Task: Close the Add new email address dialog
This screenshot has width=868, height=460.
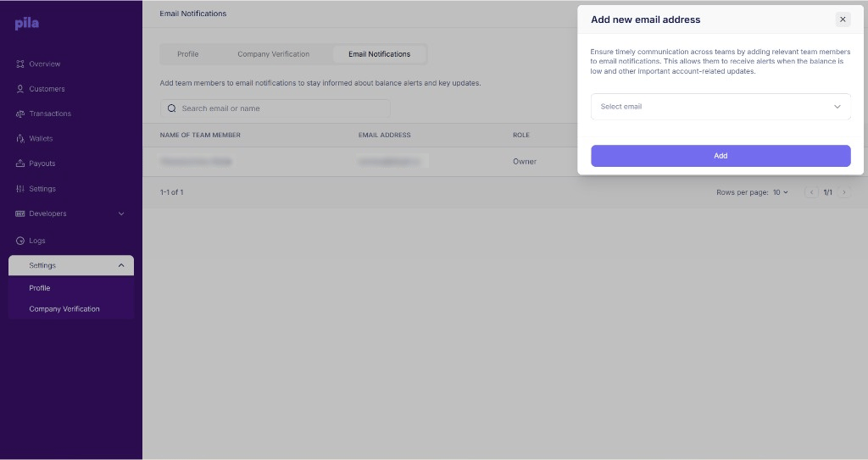Action: pyautogui.click(x=843, y=19)
